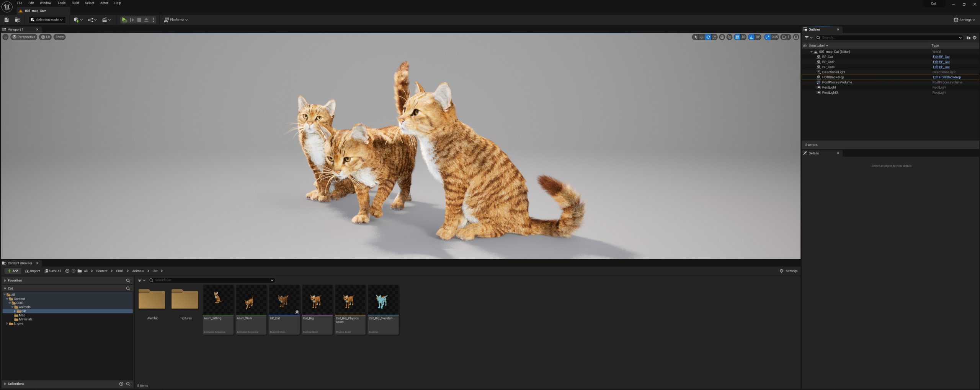
Task: Open the Tools menu
Action: [61, 3]
